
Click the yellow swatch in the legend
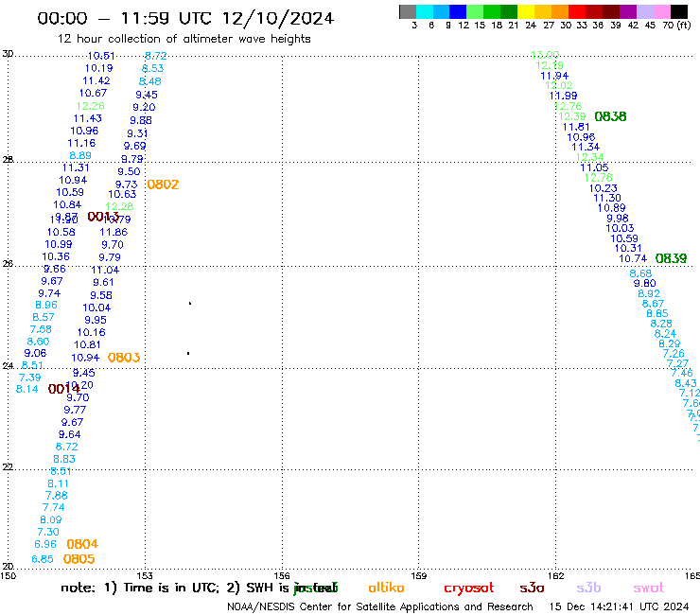pyautogui.click(x=526, y=11)
